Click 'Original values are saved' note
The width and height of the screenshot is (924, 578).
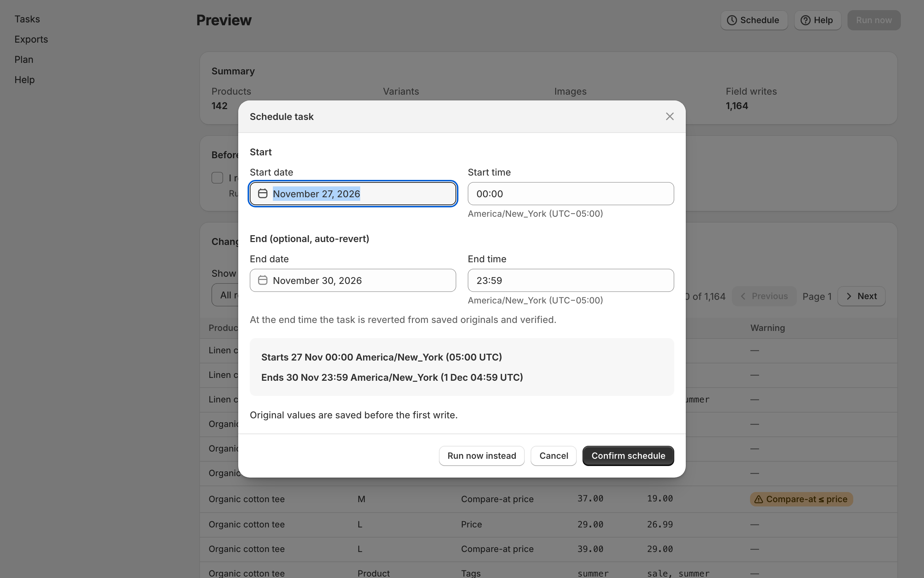click(x=354, y=415)
